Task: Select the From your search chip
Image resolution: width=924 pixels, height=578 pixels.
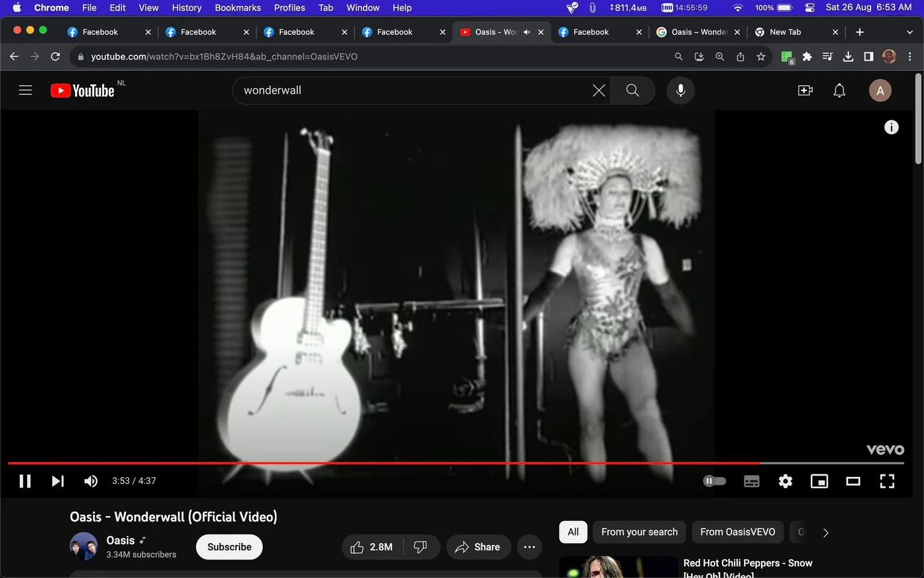Action: pyautogui.click(x=639, y=532)
